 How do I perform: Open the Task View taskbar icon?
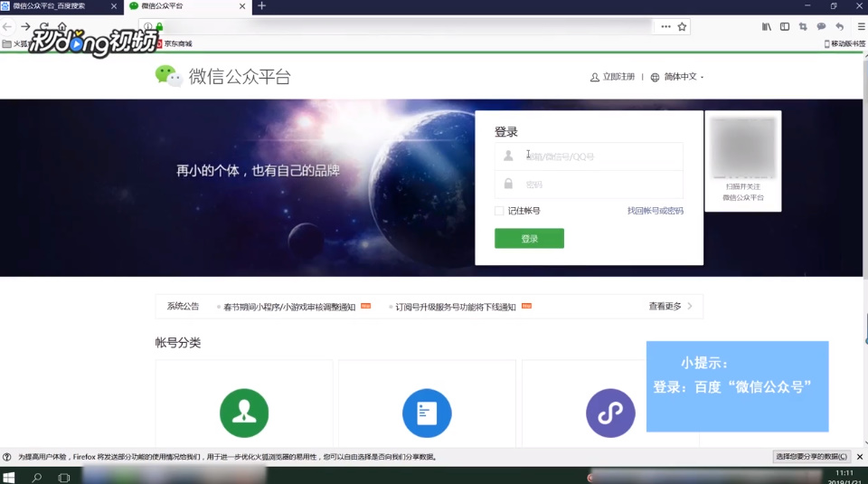pyautogui.click(x=64, y=478)
